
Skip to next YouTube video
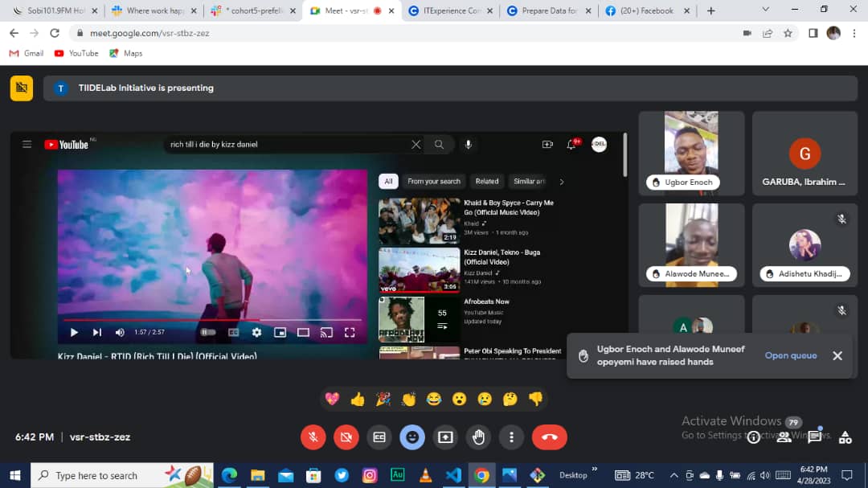[97, 332]
